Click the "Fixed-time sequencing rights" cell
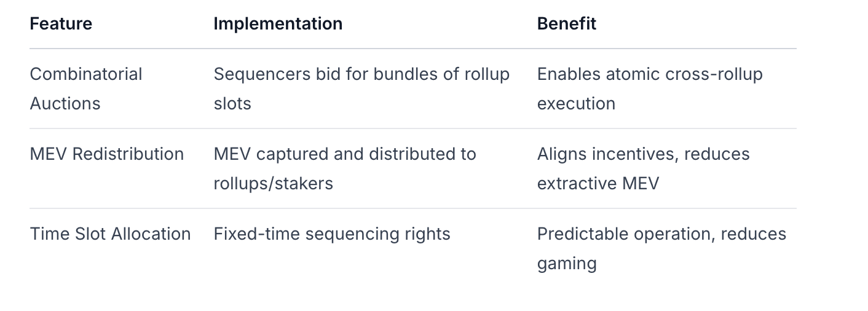The width and height of the screenshot is (868, 311). [332, 234]
